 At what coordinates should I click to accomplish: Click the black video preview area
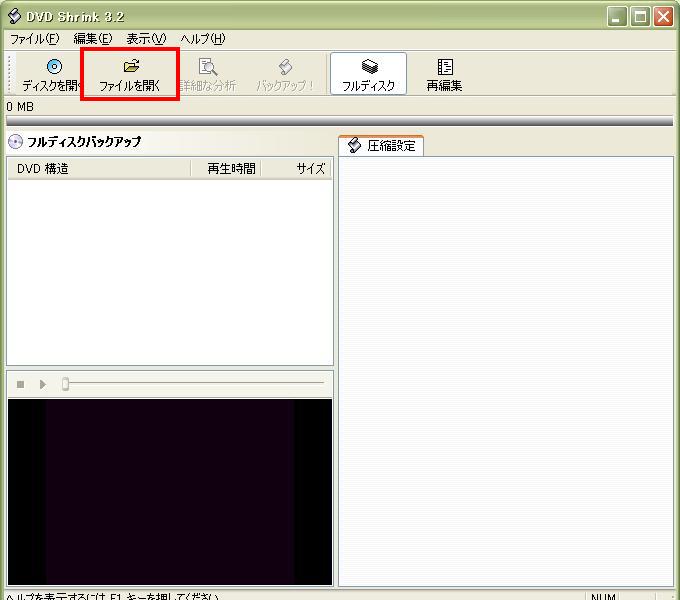click(x=170, y=492)
